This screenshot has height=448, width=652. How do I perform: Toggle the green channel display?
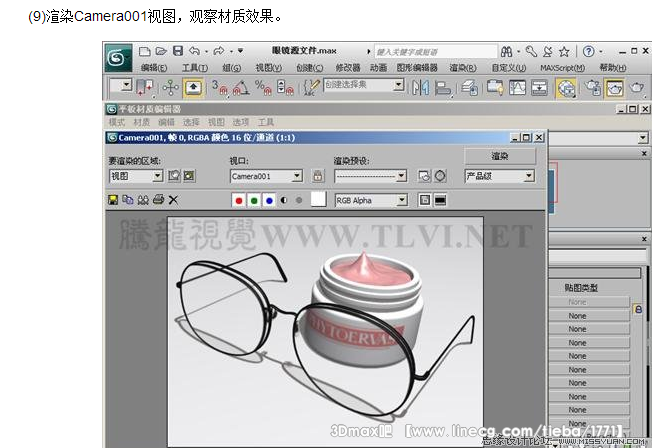[x=254, y=200]
